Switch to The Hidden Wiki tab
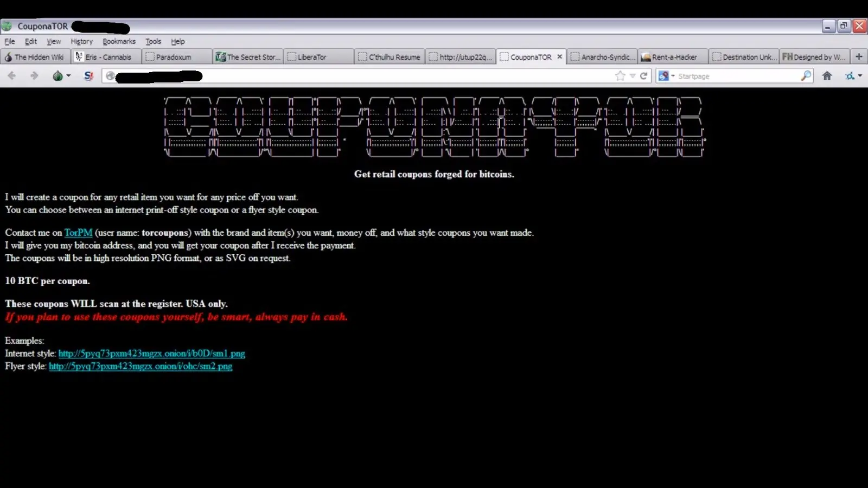Screen dimensions: 868x488 [35, 57]
